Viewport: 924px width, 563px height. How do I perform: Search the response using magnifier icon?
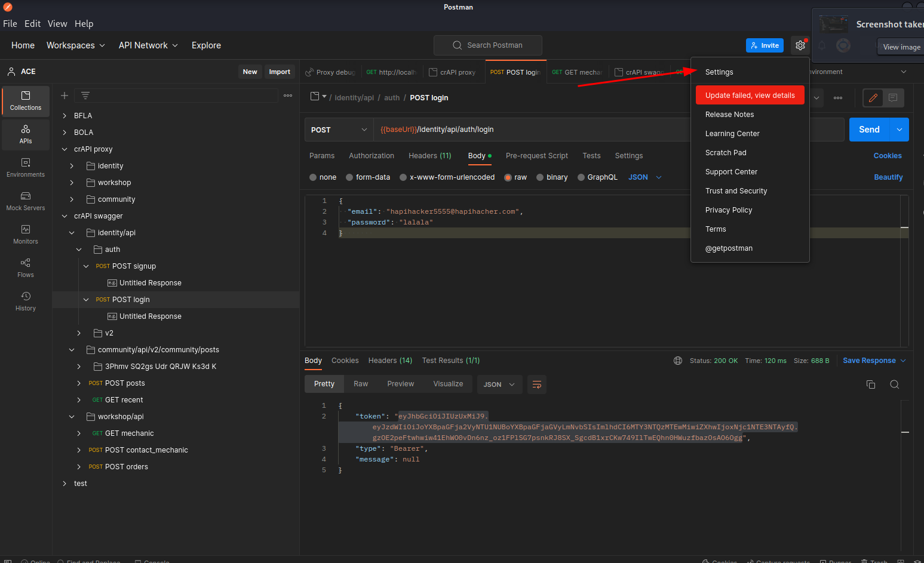tap(894, 384)
